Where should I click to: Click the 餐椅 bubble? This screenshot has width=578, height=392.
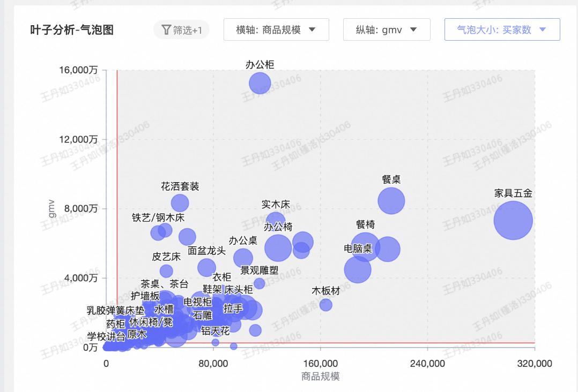pos(366,246)
